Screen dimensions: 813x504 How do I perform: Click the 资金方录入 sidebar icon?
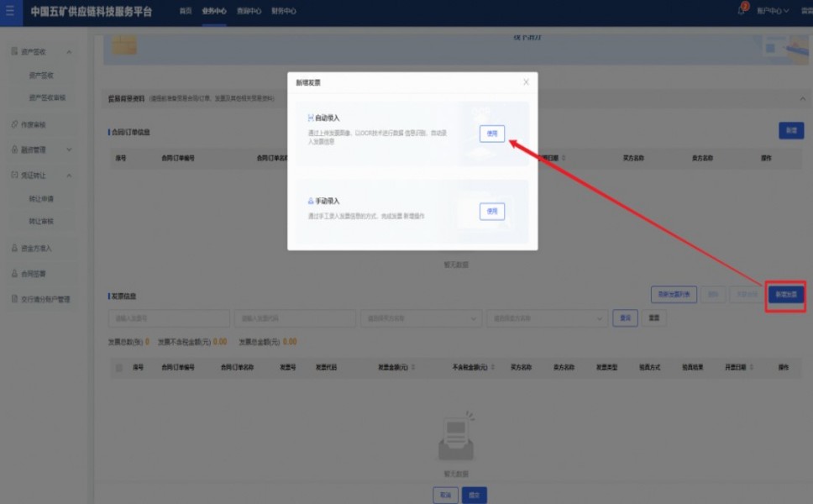tap(14, 249)
